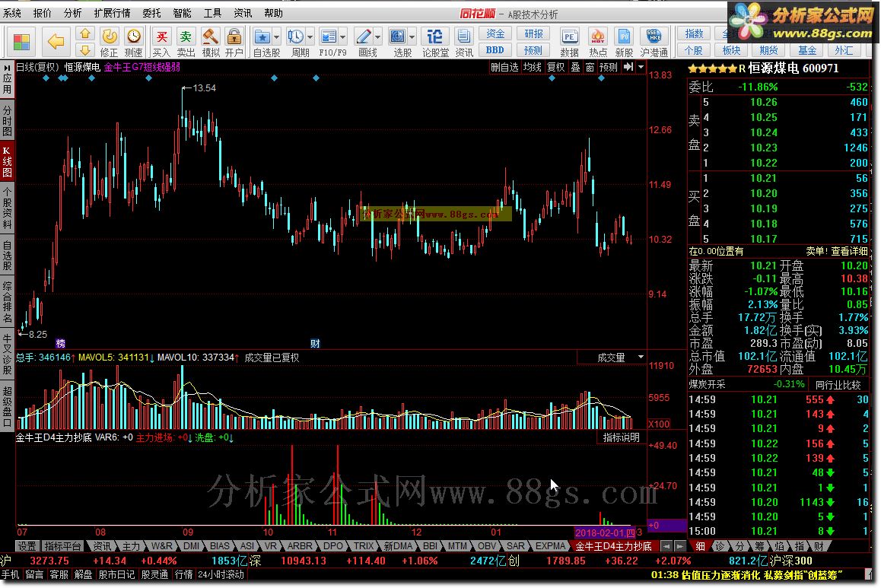This screenshot has width=881, height=588.
Task: Open the 资讯 news toolbar icon
Action: tap(463, 42)
